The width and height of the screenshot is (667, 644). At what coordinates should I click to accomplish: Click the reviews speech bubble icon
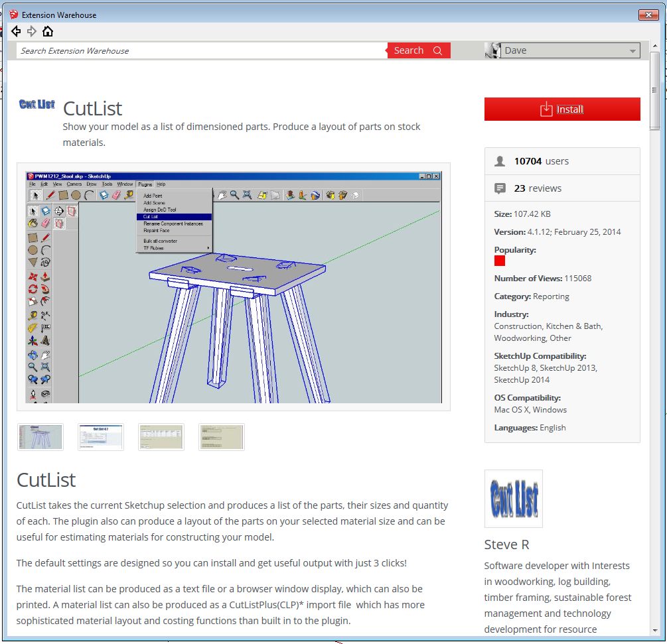(x=500, y=188)
